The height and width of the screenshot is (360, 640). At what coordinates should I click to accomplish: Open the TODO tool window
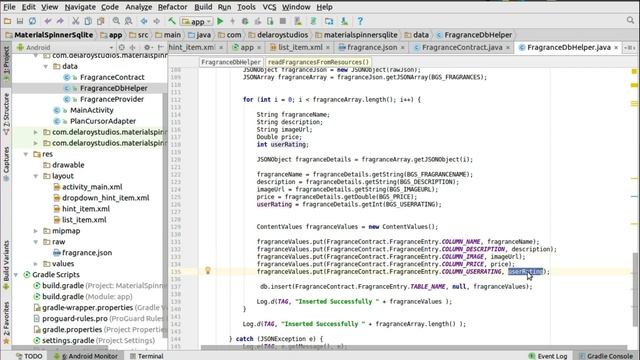[x=29, y=356]
